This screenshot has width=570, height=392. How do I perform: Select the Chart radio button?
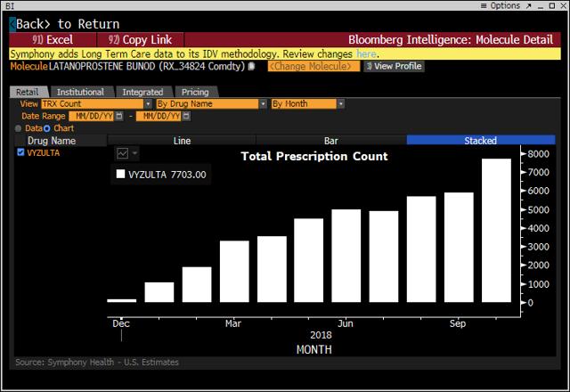(x=47, y=128)
